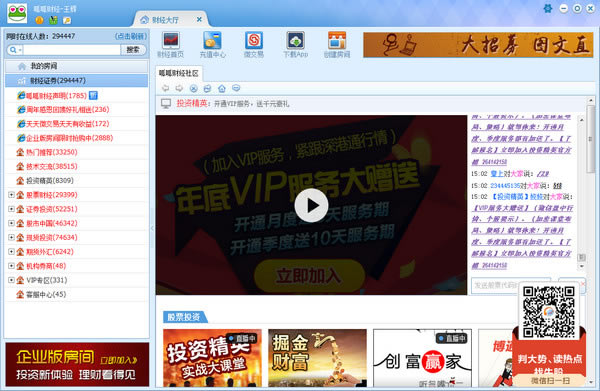Open the 大招募 recruitment banner

pos(478,45)
